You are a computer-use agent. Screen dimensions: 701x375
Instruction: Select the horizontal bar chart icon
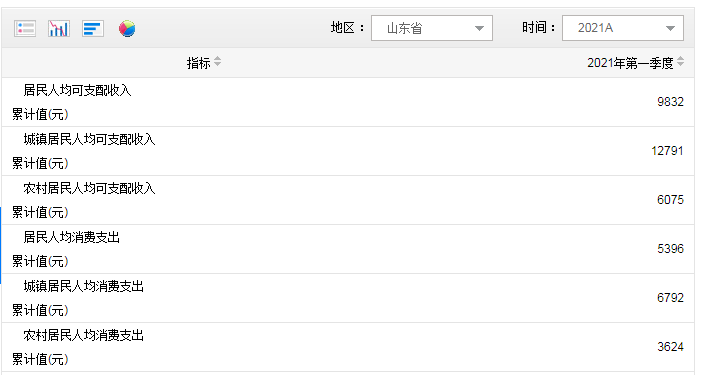[93, 29]
